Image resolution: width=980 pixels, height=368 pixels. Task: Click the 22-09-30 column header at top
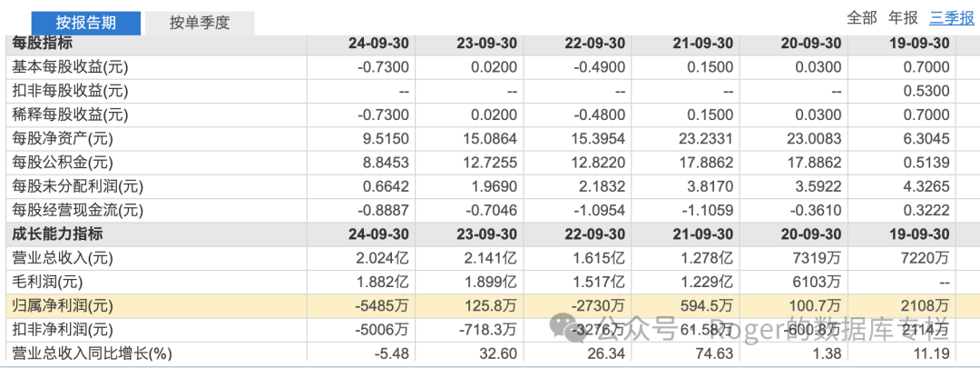click(594, 43)
